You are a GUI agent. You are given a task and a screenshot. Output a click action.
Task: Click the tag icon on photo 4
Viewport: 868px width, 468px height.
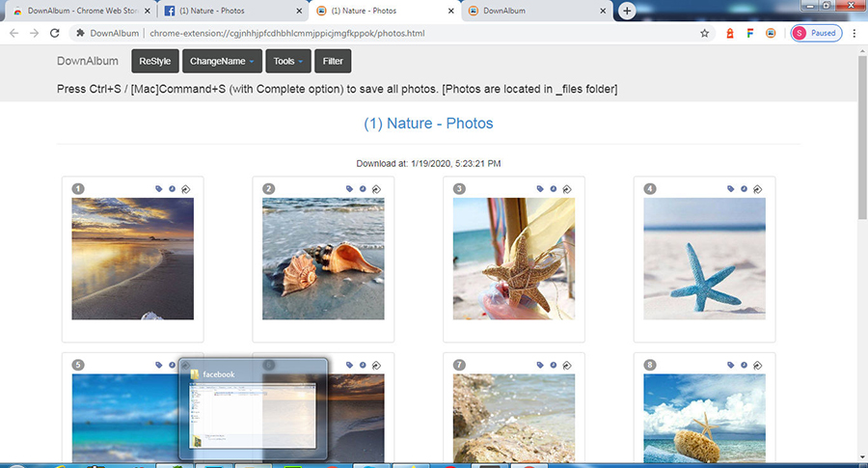click(x=731, y=189)
